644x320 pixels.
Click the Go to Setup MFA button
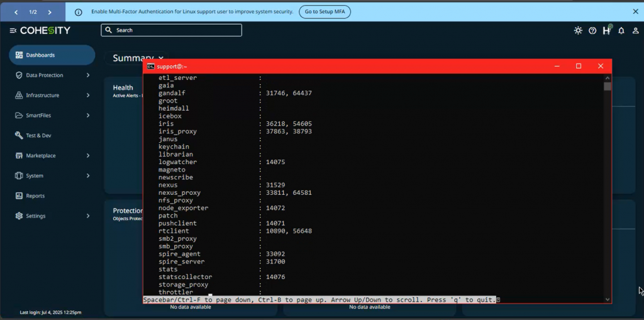pyautogui.click(x=325, y=12)
